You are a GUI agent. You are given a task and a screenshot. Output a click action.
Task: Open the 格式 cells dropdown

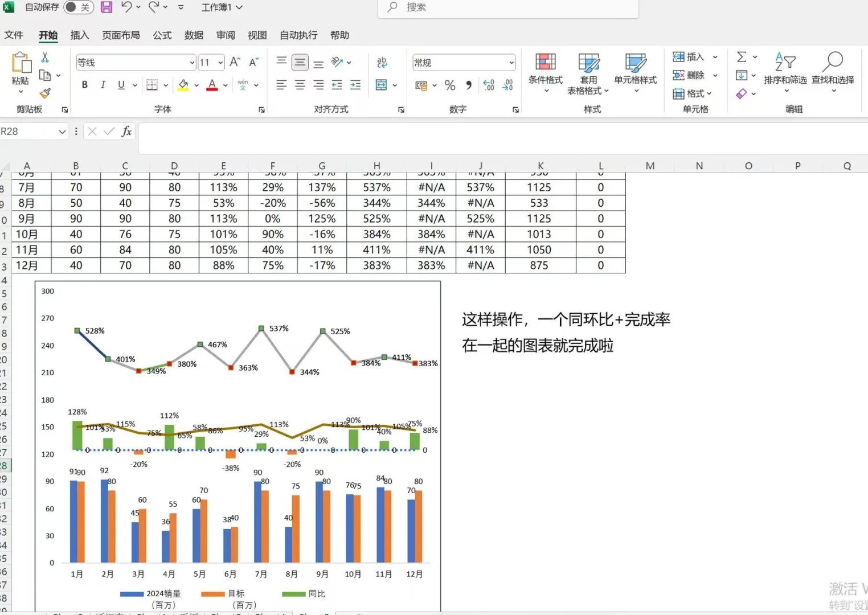click(692, 93)
